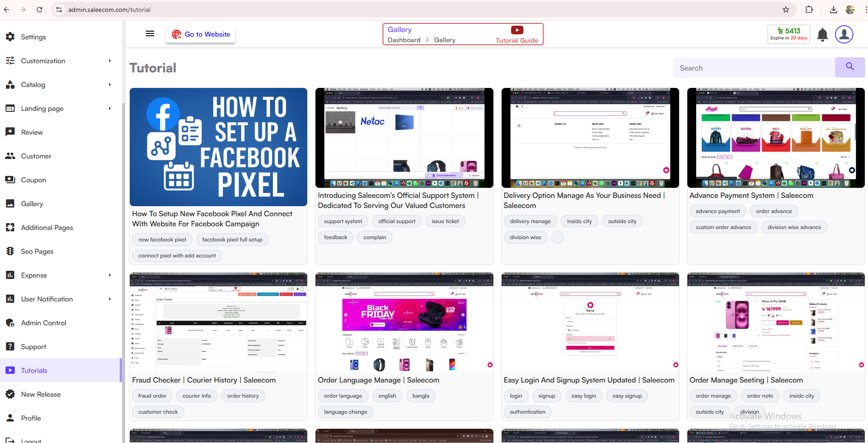The image size is (868, 443).
Task: Click the hamburger menu icon
Action: 149,33
